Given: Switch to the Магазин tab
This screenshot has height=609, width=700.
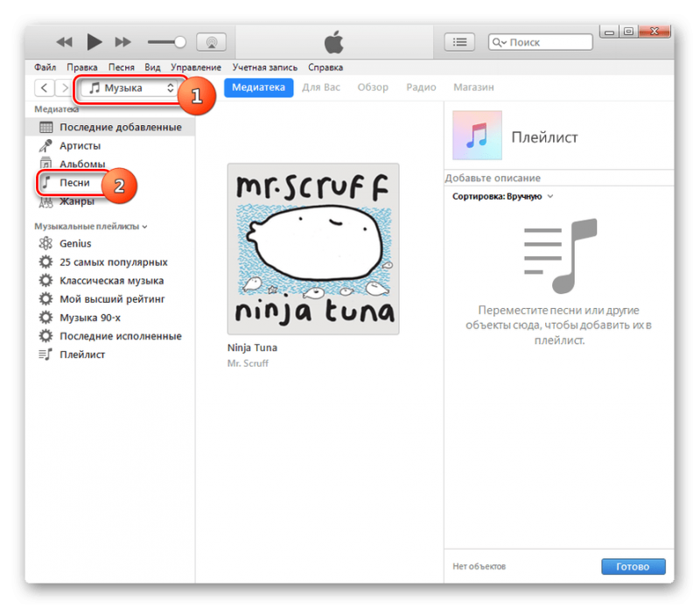Looking at the screenshot, I should (473, 87).
